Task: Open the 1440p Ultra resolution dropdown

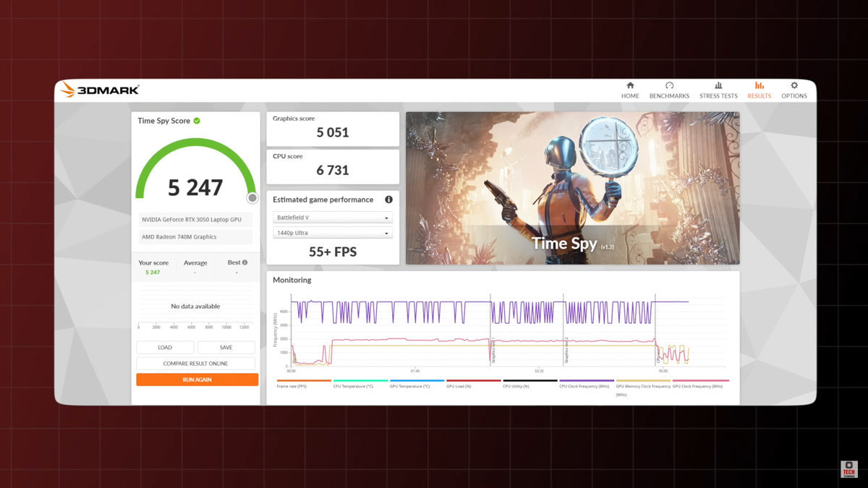Action: [333, 233]
